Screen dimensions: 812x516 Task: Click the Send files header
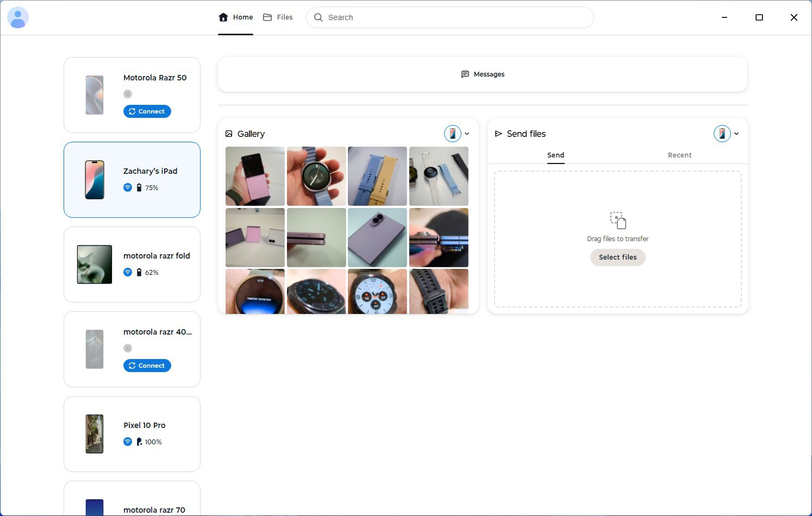[520, 134]
